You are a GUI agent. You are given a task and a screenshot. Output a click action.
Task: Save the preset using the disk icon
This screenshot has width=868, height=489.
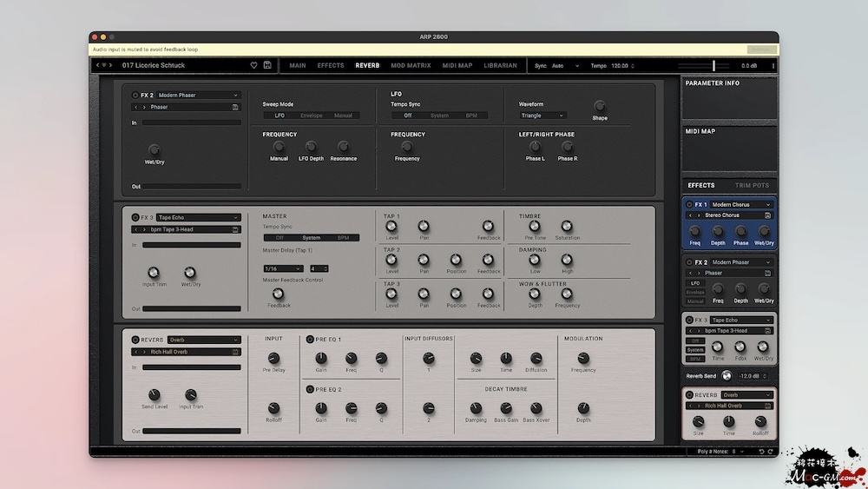click(x=267, y=65)
